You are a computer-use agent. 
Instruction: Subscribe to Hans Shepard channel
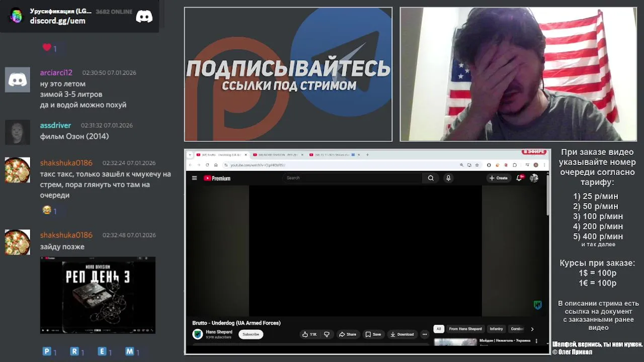coord(251,334)
